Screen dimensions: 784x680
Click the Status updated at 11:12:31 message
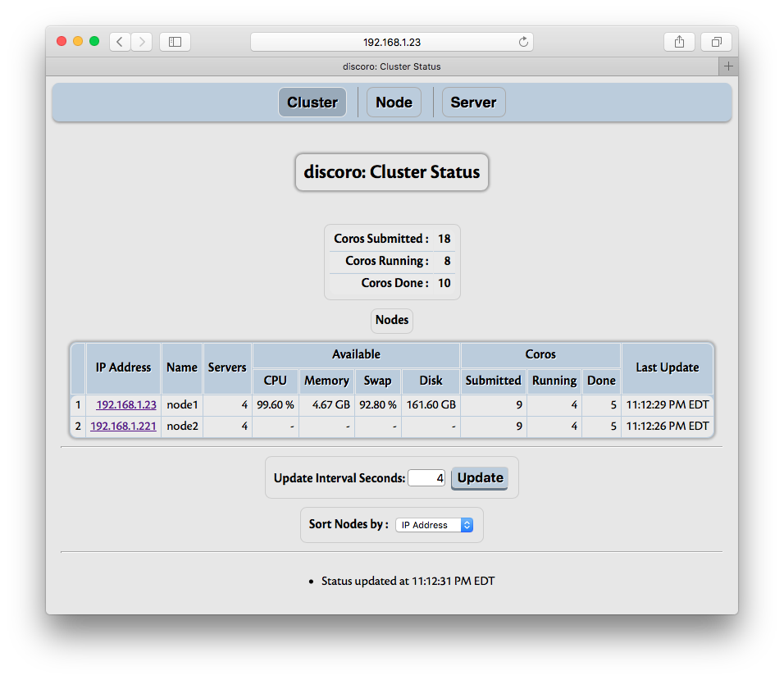click(408, 581)
